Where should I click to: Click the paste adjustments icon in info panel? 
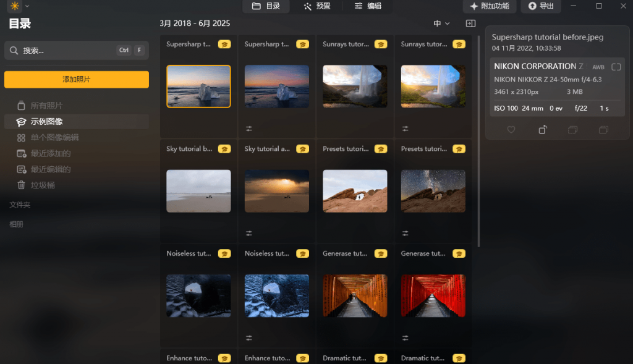point(603,130)
